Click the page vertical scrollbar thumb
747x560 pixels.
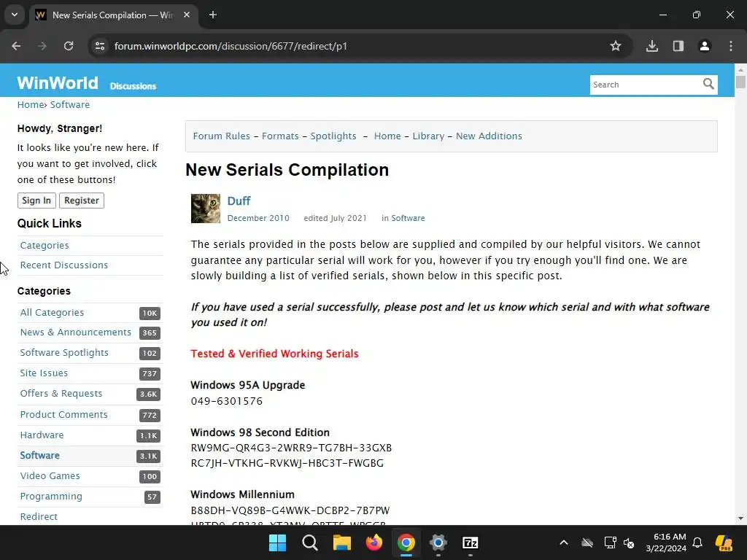[740, 82]
